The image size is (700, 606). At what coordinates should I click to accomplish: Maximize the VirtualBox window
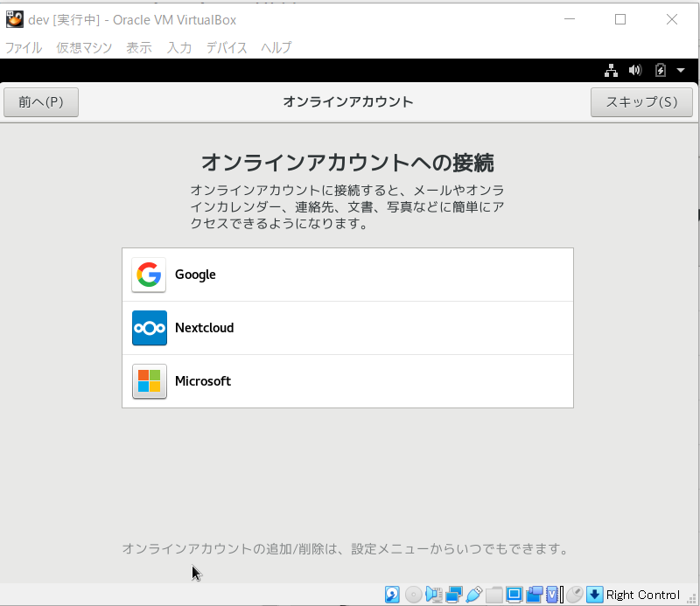click(x=620, y=19)
